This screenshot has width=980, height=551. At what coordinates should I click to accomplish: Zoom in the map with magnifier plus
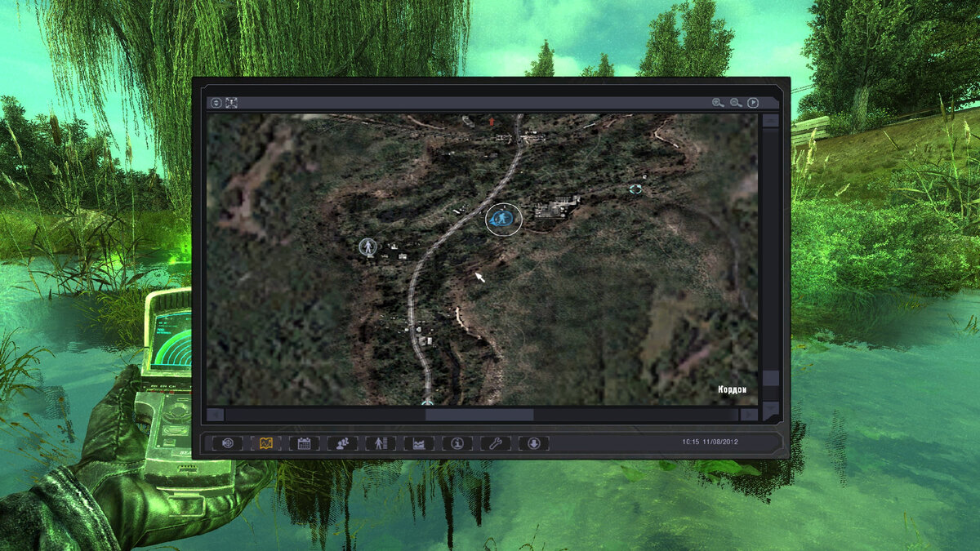(718, 103)
